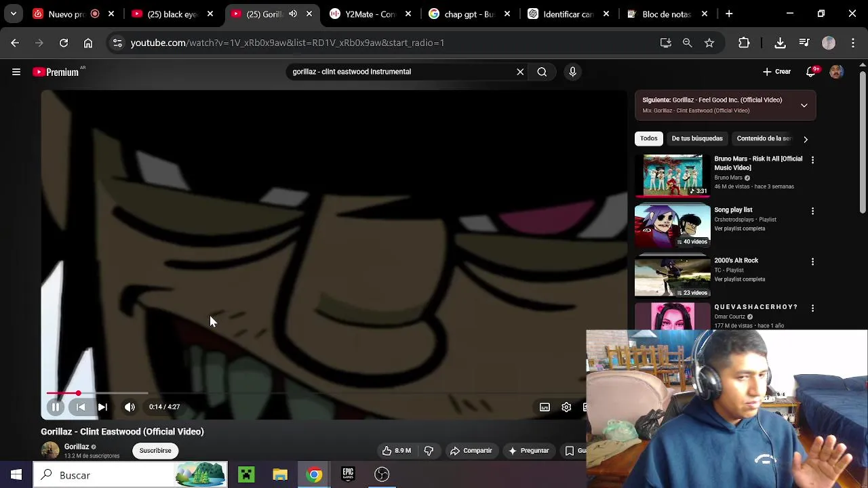Share via the Compartir button
868x488 pixels.
pyautogui.click(x=471, y=451)
